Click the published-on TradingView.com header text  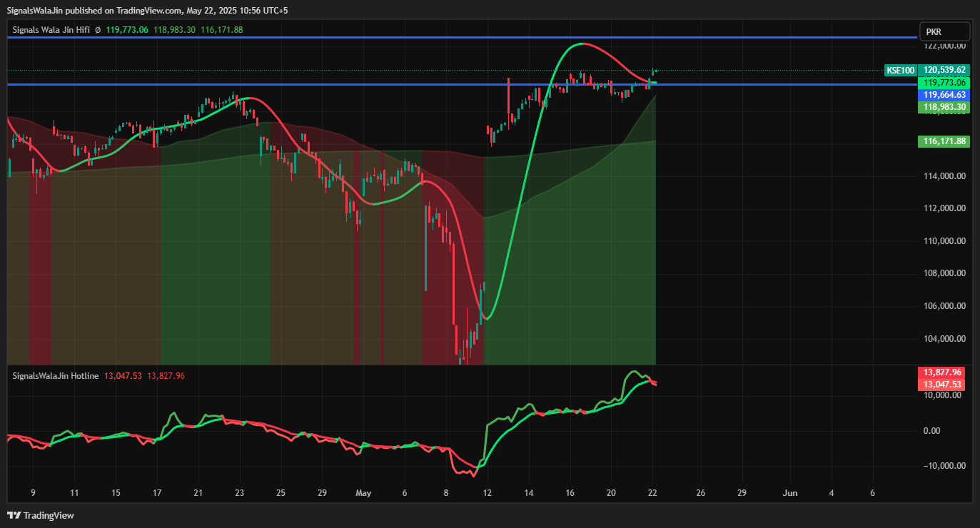147,11
